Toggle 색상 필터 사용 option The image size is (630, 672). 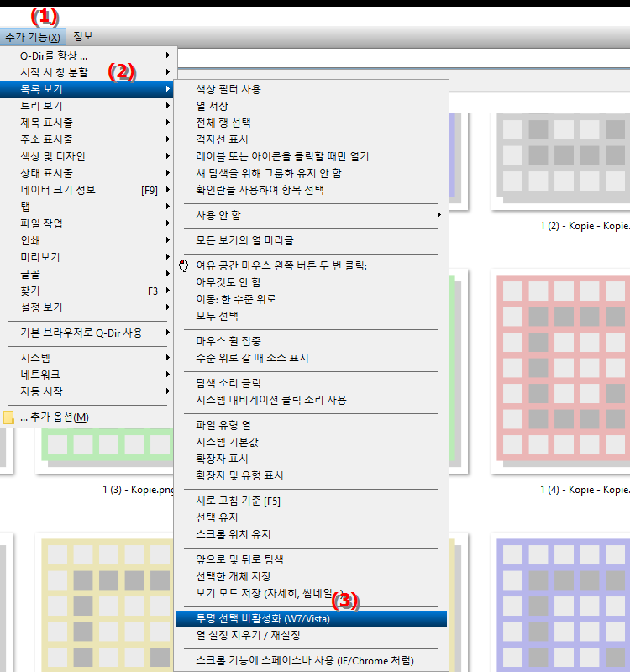[311, 89]
